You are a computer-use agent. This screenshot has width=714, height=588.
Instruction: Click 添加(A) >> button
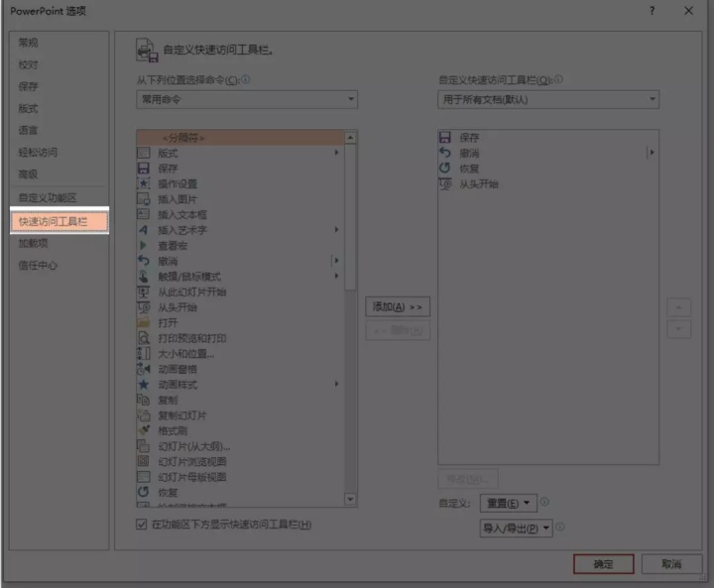[398, 307]
